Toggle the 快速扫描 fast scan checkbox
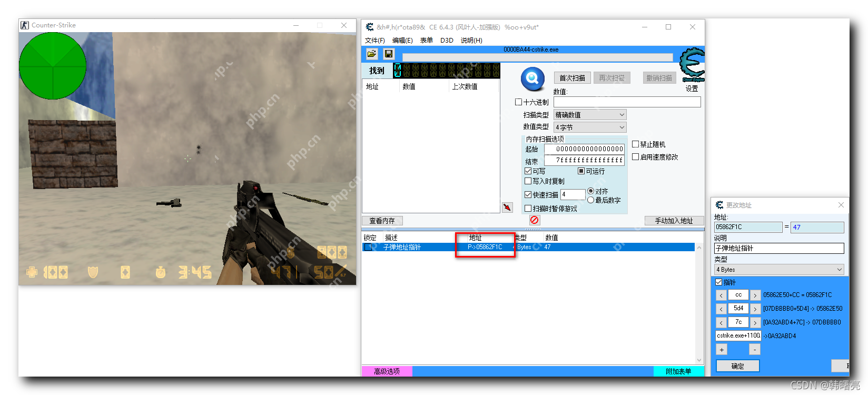The width and height of the screenshot is (868, 395). (x=528, y=195)
